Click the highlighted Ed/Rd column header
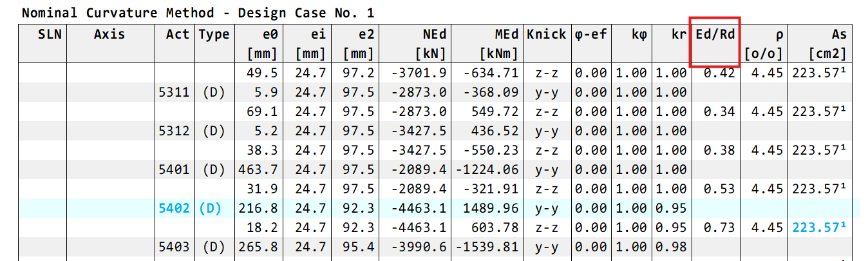 point(715,35)
